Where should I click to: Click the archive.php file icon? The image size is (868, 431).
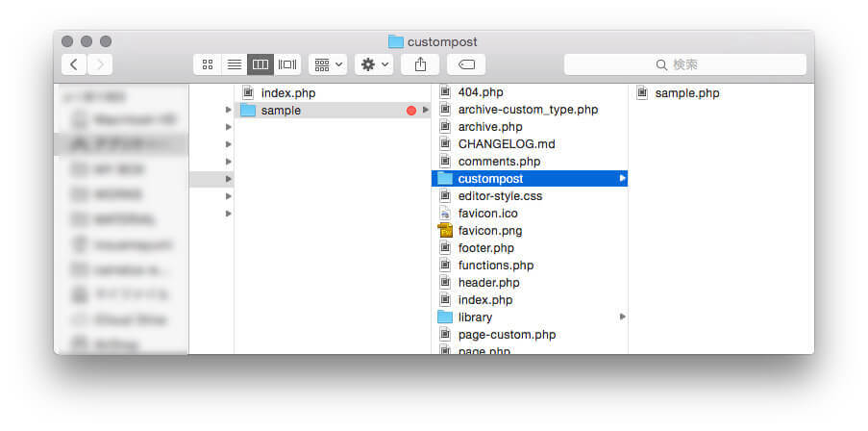pyautogui.click(x=445, y=127)
